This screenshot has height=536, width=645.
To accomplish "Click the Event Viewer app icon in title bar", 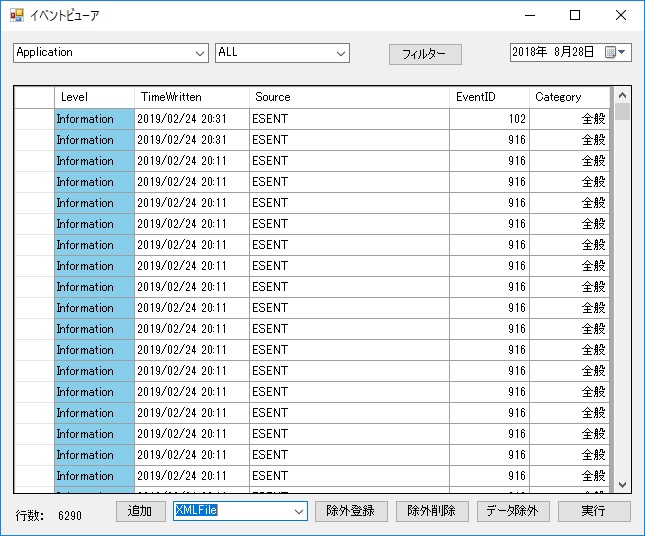I will (16, 15).
